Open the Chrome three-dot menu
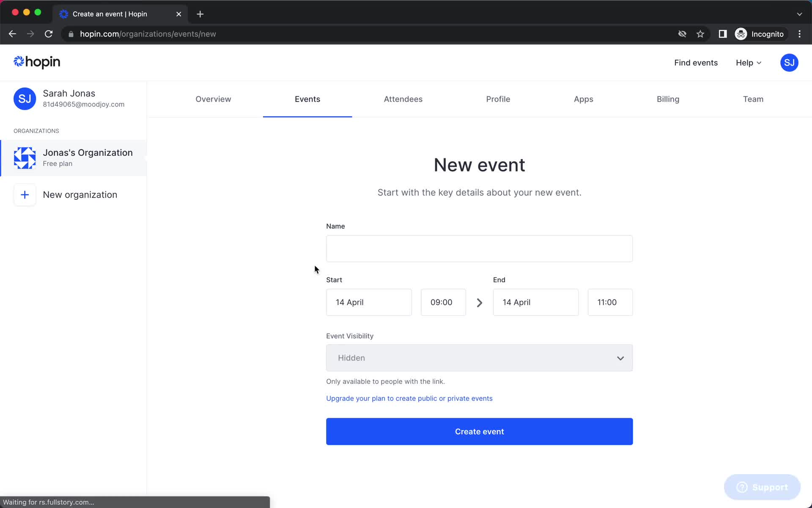The height and width of the screenshot is (508, 812). [x=799, y=34]
